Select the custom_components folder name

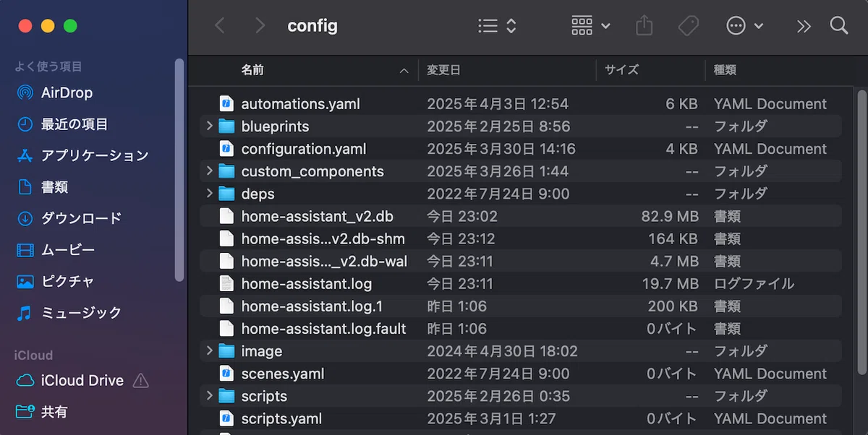(312, 171)
